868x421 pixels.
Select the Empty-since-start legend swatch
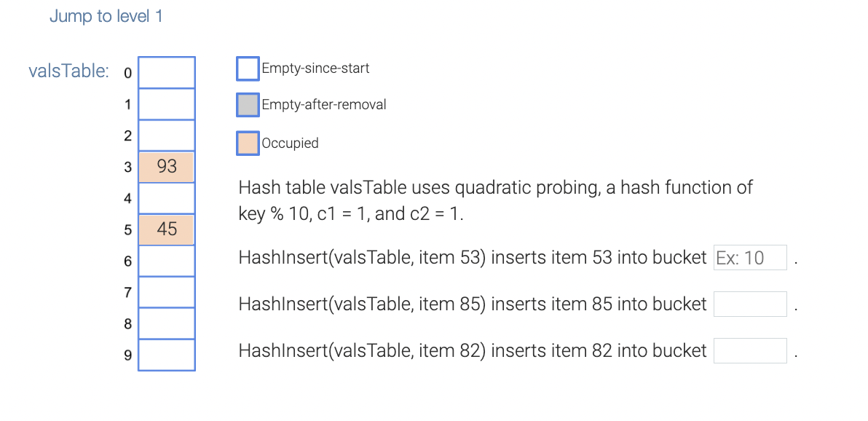pyautogui.click(x=248, y=68)
